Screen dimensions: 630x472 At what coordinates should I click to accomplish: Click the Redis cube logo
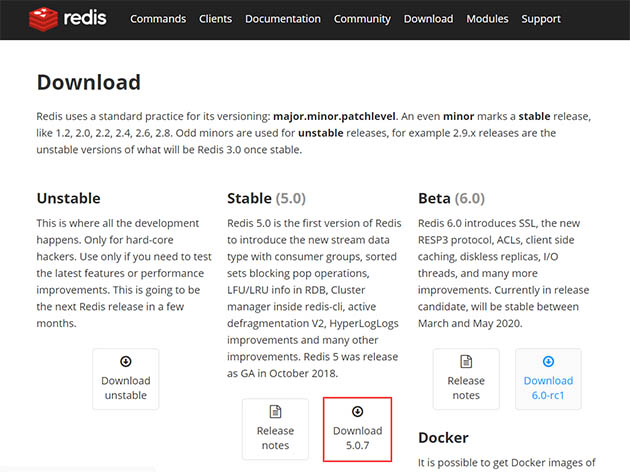click(x=43, y=19)
